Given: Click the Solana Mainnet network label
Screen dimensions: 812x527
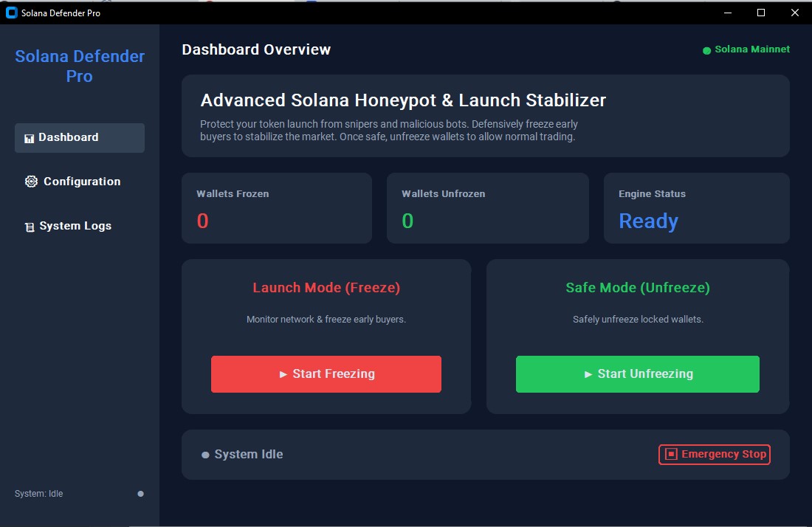Looking at the screenshot, I should (x=751, y=49).
